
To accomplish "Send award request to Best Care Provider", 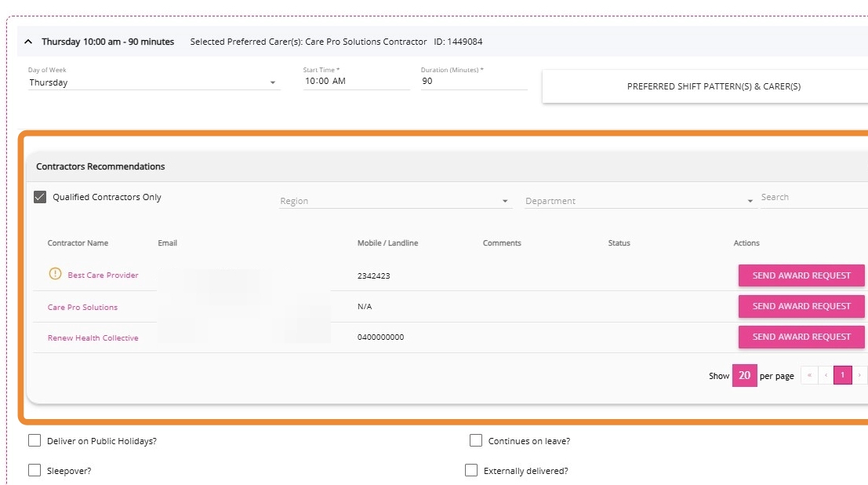I will [801, 275].
